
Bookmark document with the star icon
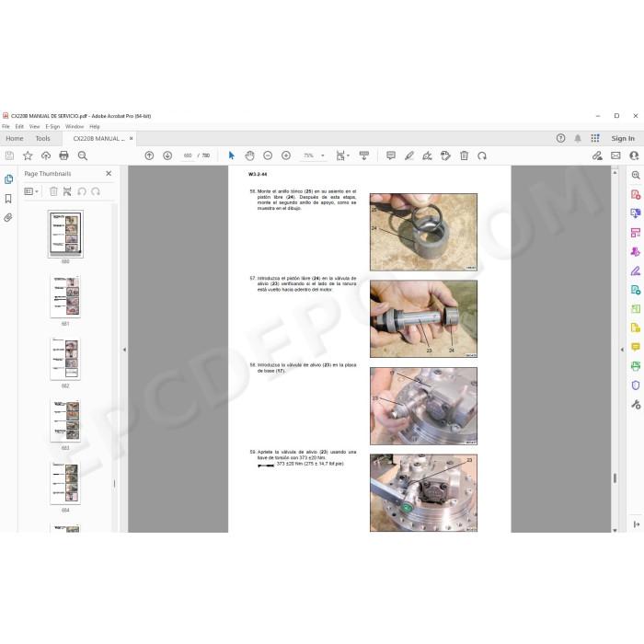click(28, 155)
